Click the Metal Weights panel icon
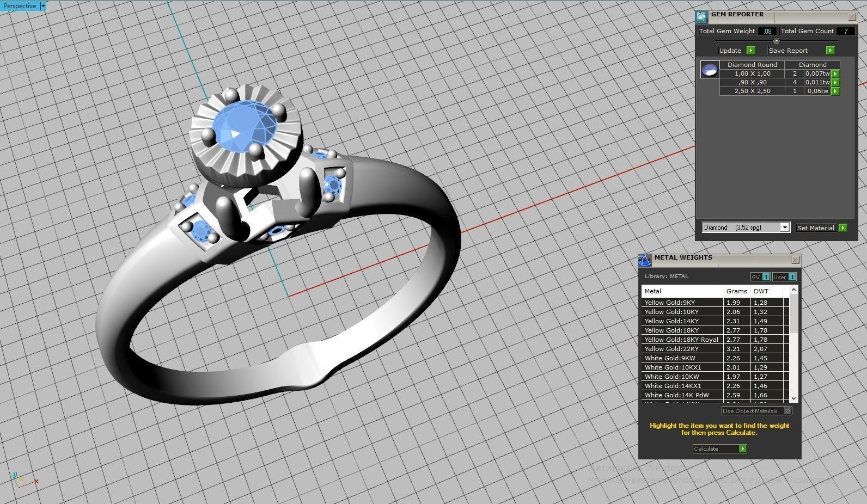 (645, 260)
